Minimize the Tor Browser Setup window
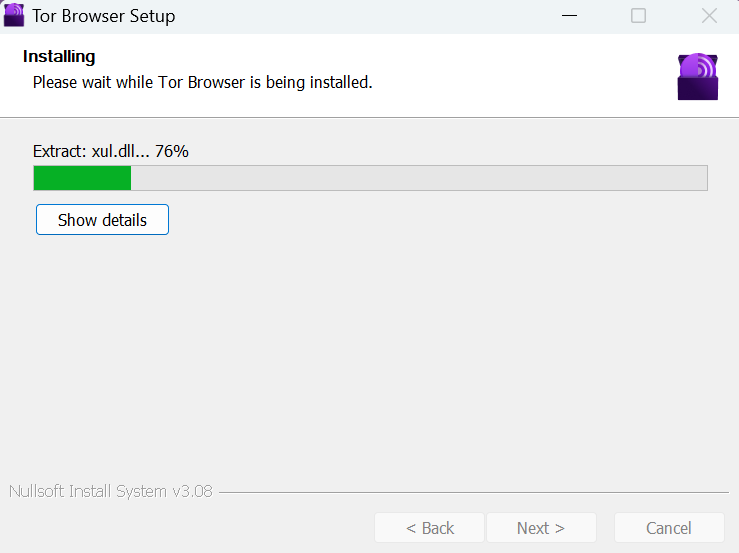This screenshot has height=553, width=739. click(569, 16)
